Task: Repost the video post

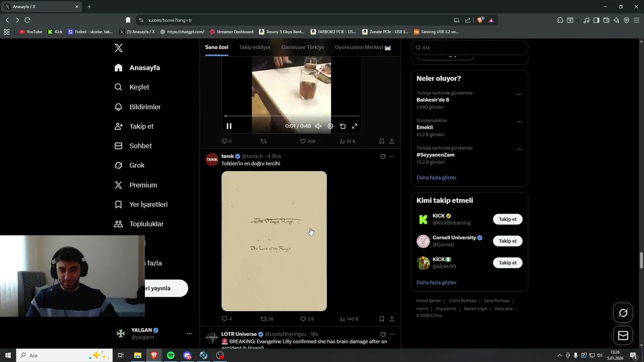Action: [264, 141]
